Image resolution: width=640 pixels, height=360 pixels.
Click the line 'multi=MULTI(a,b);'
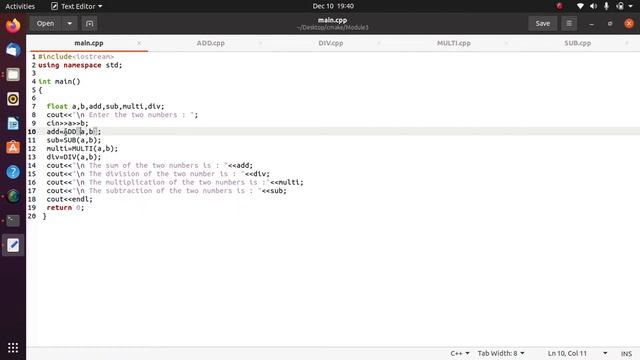[x=82, y=149]
